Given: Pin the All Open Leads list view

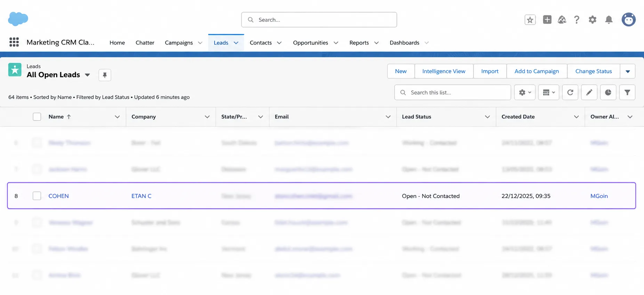Looking at the screenshot, I should pyautogui.click(x=105, y=75).
